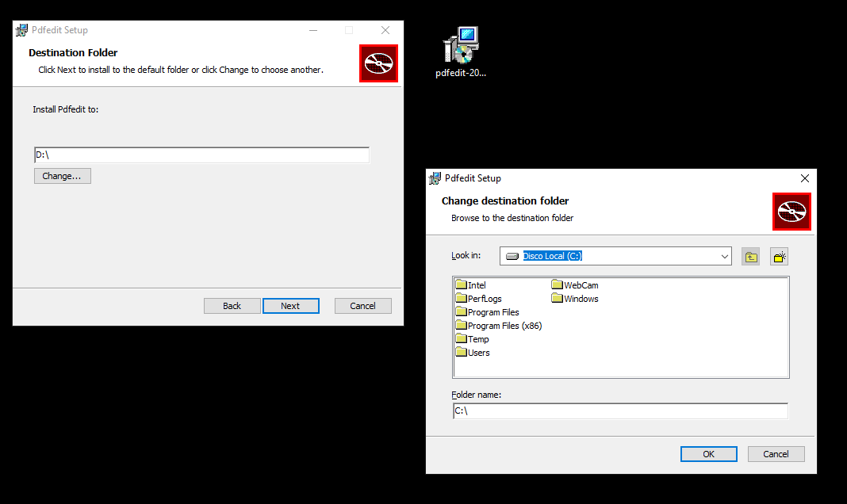
Task: Click the install path field showing D:\
Action: (201, 155)
